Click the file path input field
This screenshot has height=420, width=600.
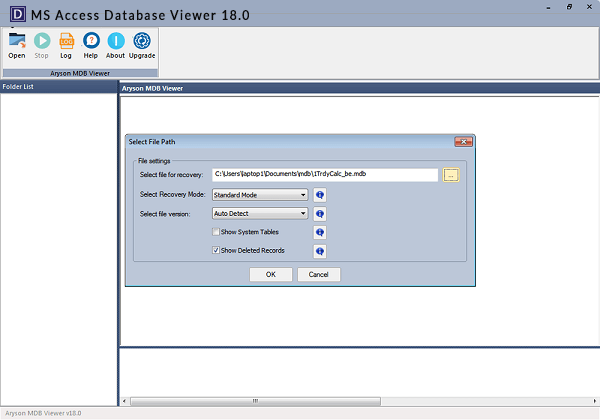(x=325, y=174)
